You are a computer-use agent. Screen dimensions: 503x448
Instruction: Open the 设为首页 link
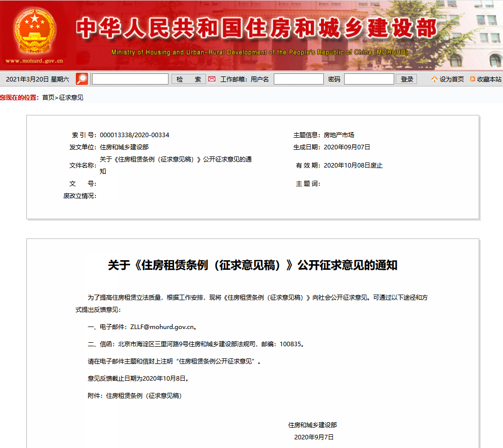[451, 79]
